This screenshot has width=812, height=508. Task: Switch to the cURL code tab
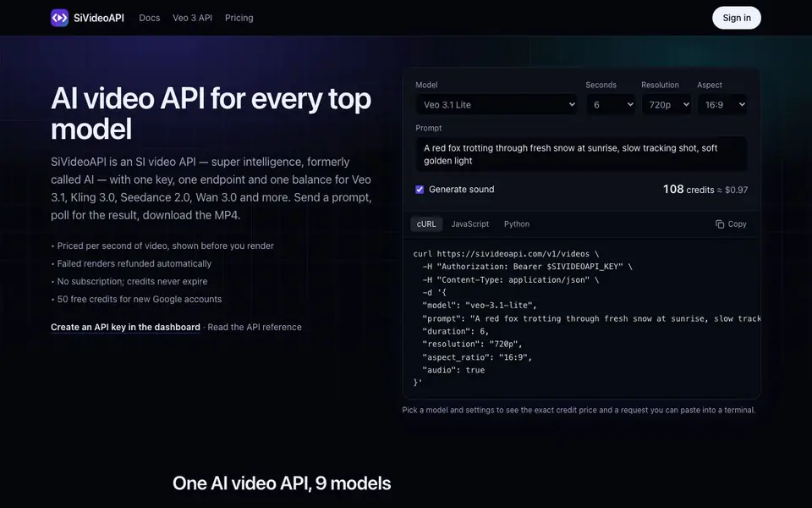point(426,224)
